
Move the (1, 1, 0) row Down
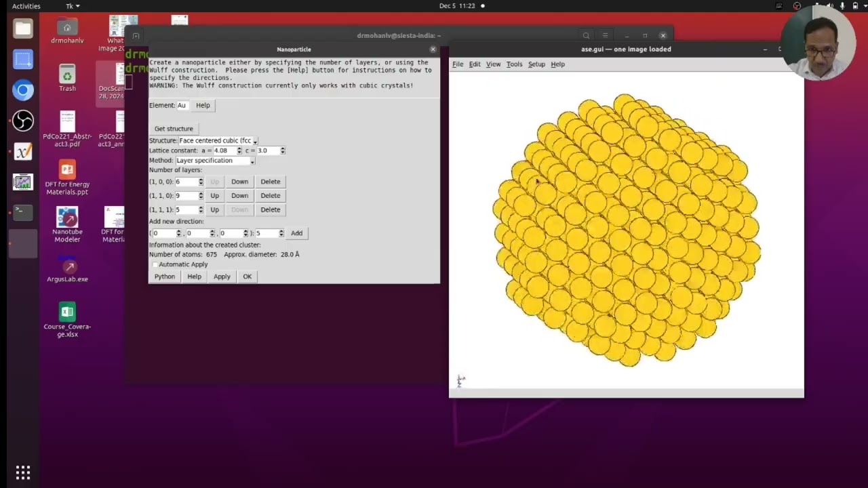[239, 196]
